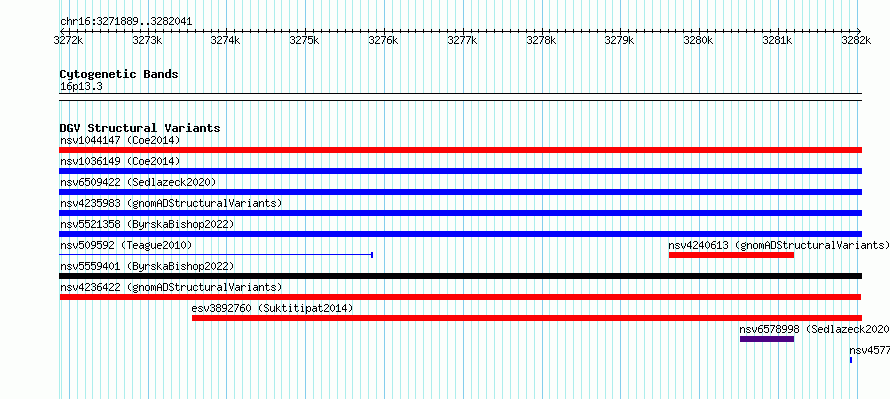
Task: Click the 3277k ruler label
Action: [463, 40]
